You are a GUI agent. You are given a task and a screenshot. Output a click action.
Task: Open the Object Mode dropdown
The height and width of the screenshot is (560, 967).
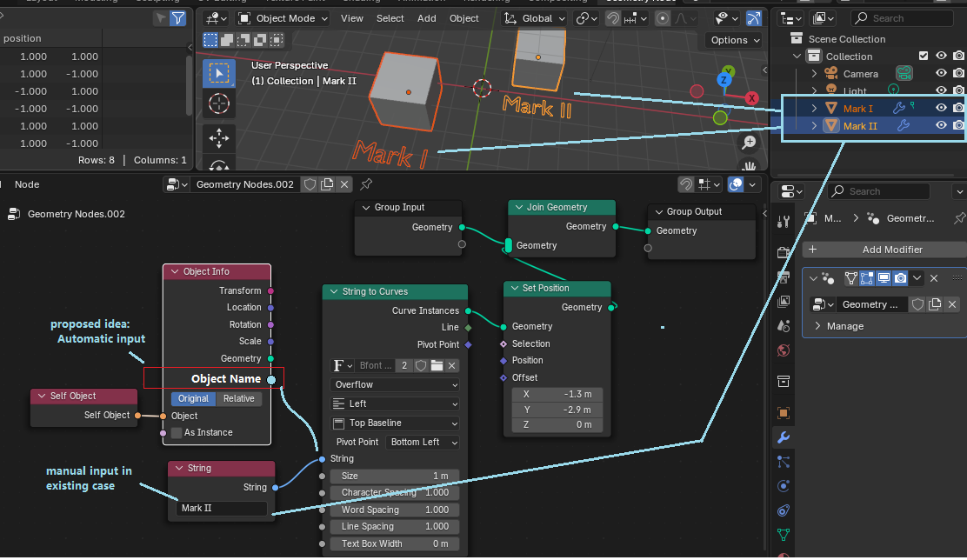(x=283, y=18)
